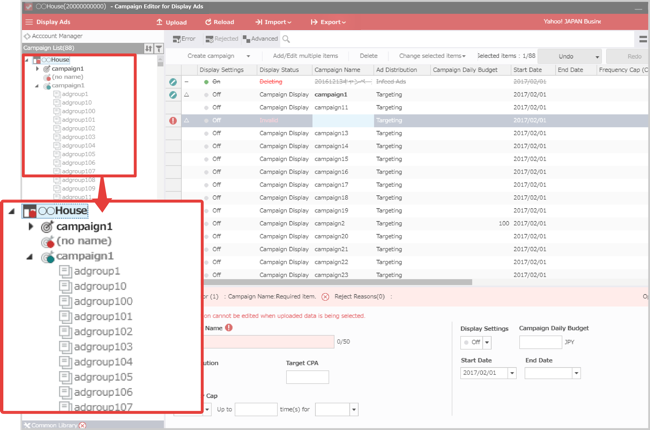The width and height of the screenshot is (650, 430).
Task: Open the grid options menu icon at far right
Action: pos(643,39)
